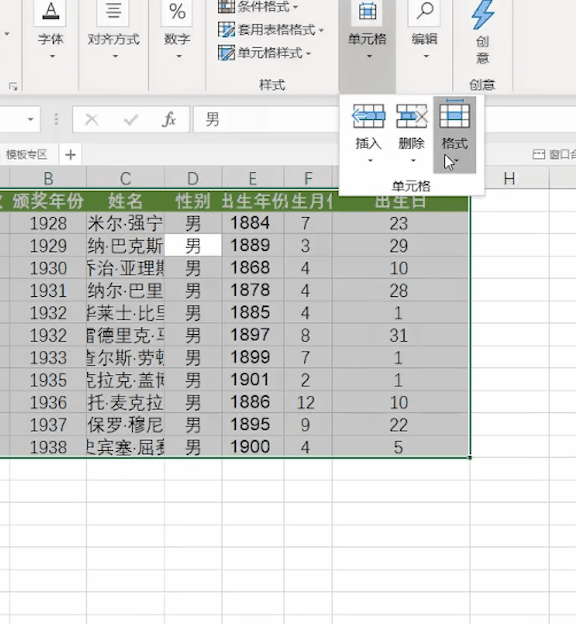Click the formula bar confirm checkmark
576x624 pixels.
(x=131, y=119)
